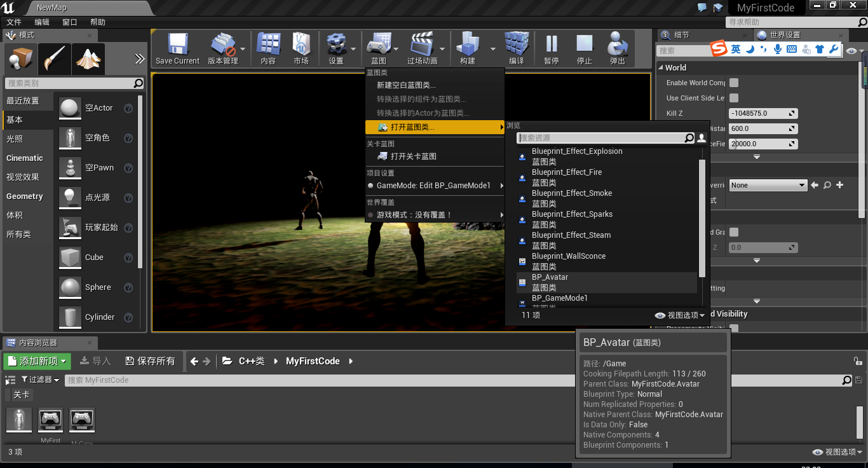Select the Cinematic category
This screenshot has height=468, width=868.
25,158
